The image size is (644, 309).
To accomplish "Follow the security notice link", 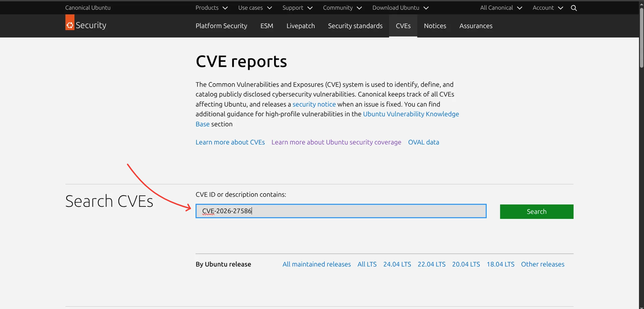I will tap(314, 104).
